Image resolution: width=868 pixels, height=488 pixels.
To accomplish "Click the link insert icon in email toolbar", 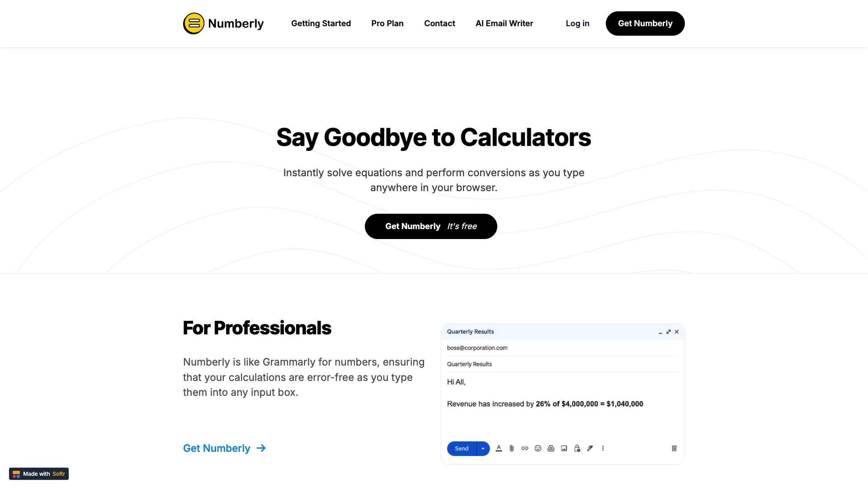I will [524, 448].
